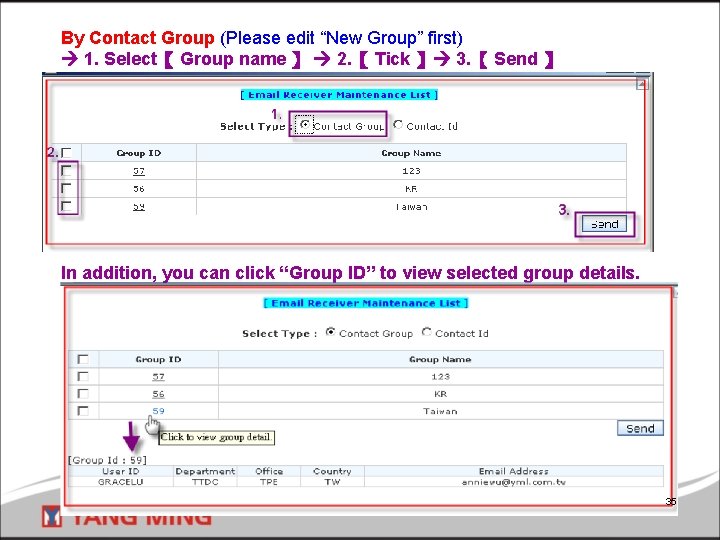Tick checkbox for group 59 in upper list
This screenshot has width=720, height=540.
click(67, 206)
